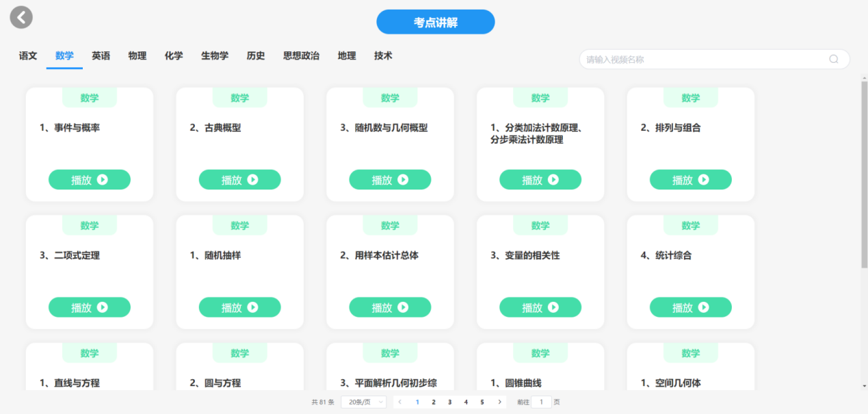Click the vertical scrollbar thumb
The width and height of the screenshot is (868, 414).
(x=865, y=174)
